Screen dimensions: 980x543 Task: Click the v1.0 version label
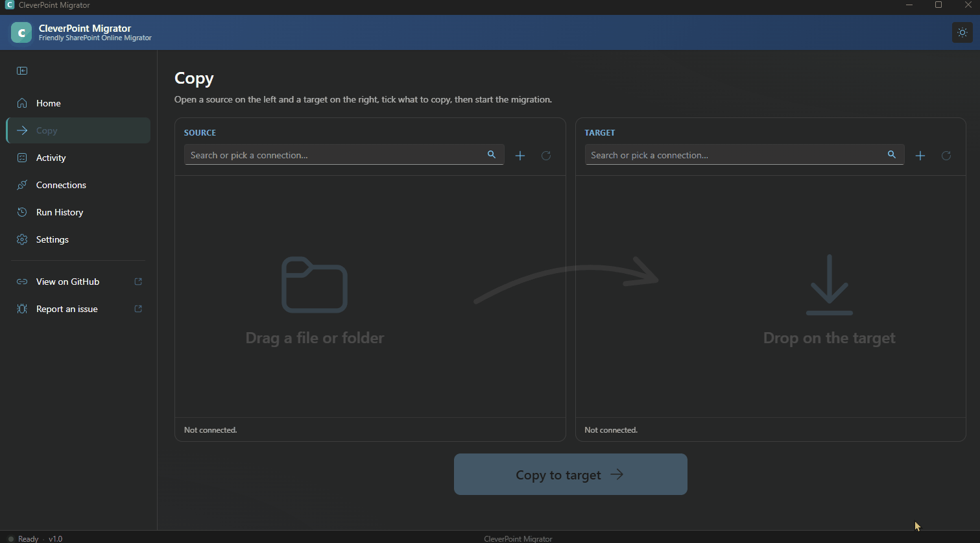tap(56, 538)
